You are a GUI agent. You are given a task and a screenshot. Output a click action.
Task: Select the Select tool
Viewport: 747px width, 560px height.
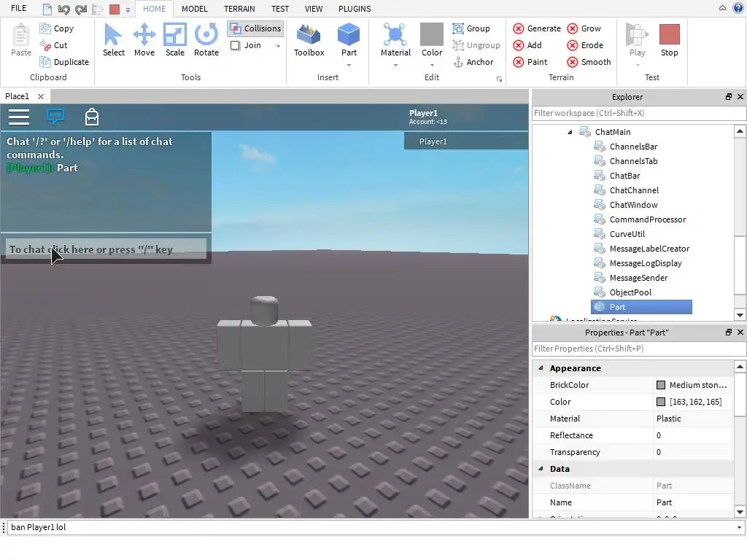tap(113, 41)
